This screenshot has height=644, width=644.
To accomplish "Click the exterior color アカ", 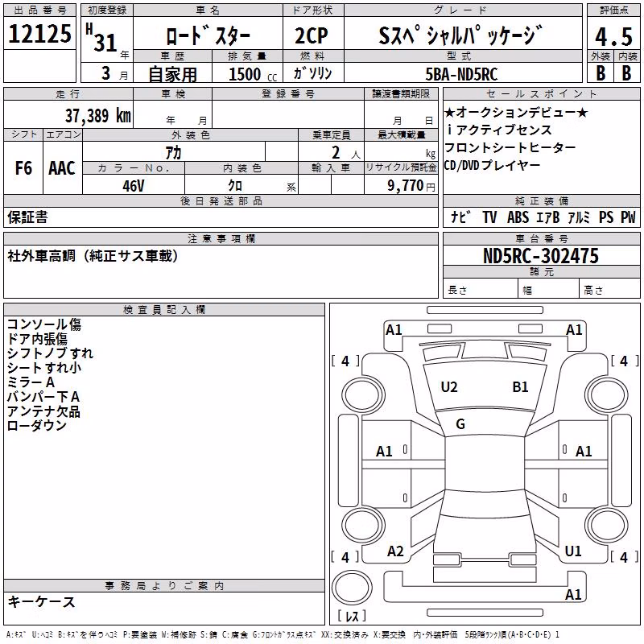I will pos(173,152).
